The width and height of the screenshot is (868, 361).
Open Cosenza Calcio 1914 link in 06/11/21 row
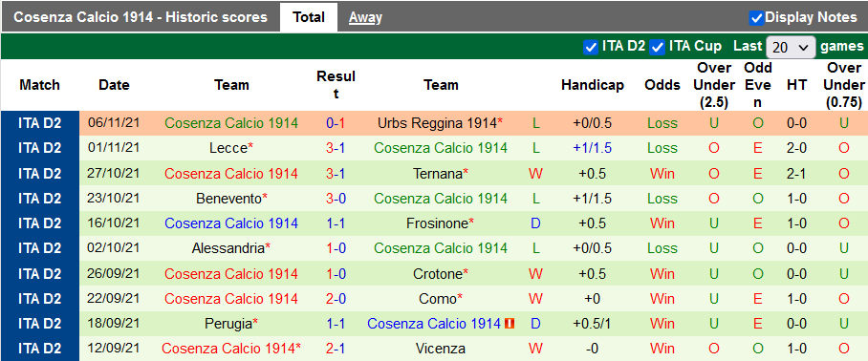[x=231, y=123]
